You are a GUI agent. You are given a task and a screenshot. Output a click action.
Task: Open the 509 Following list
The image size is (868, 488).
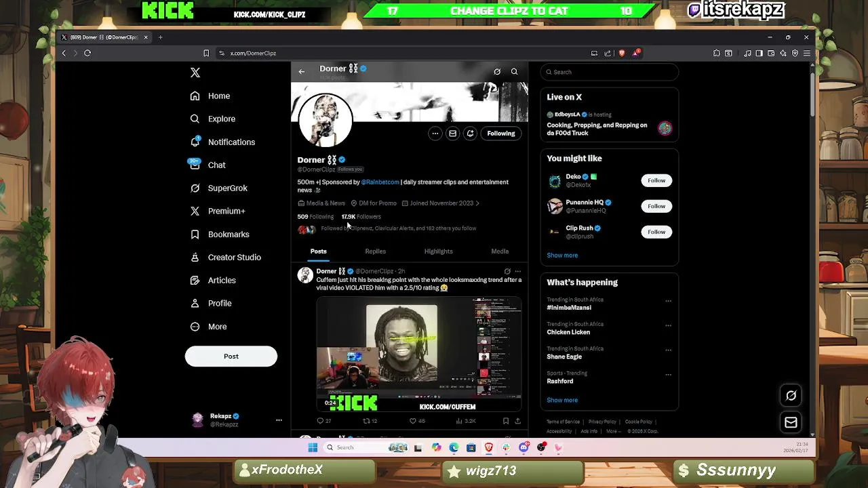pos(315,217)
